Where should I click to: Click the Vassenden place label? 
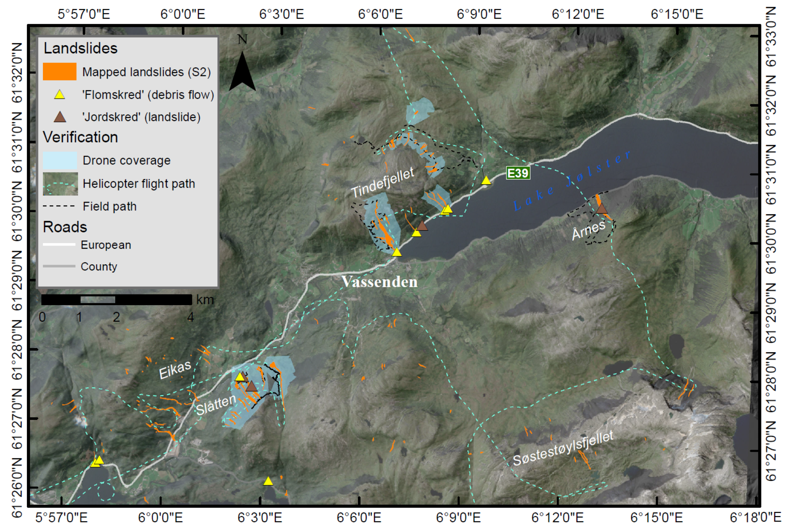tap(379, 282)
